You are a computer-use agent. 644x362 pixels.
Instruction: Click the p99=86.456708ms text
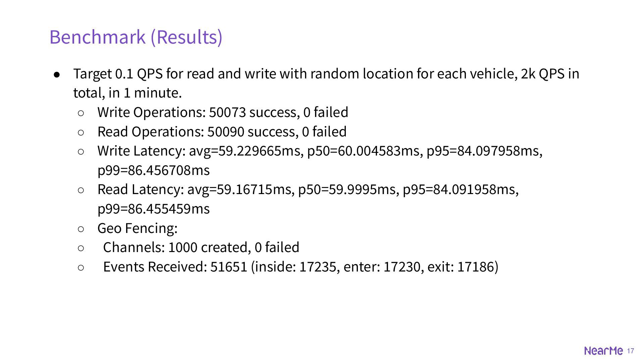[153, 170]
